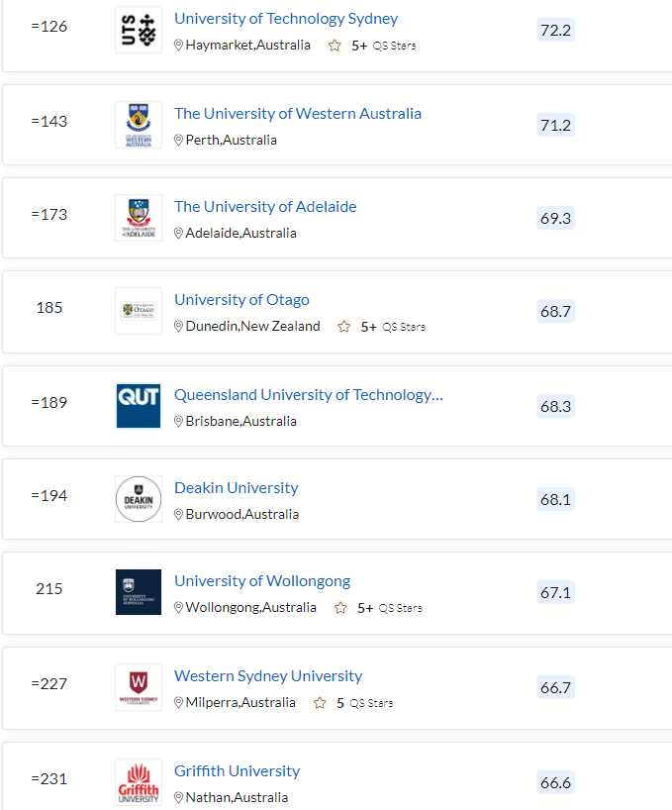The height and width of the screenshot is (810, 672).
Task: Click the University of Adelaide crest logo
Action: coord(139,218)
